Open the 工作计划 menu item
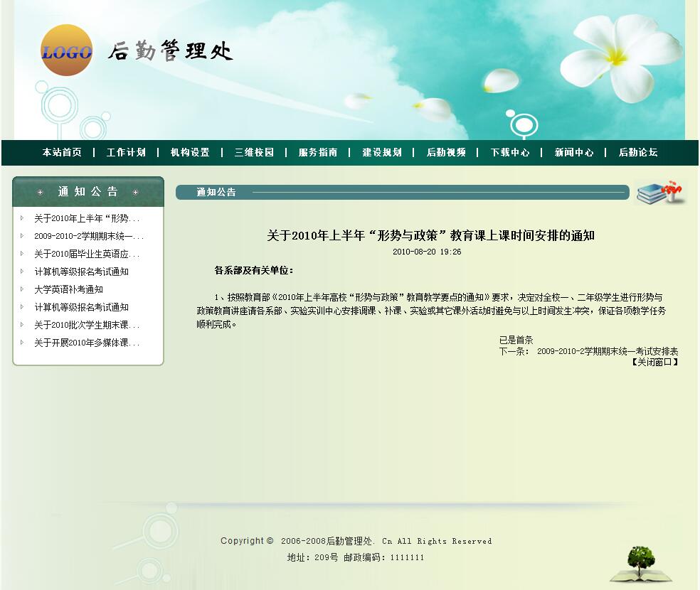Viewport: 700px width, 590px height. (x=126, y=153)
